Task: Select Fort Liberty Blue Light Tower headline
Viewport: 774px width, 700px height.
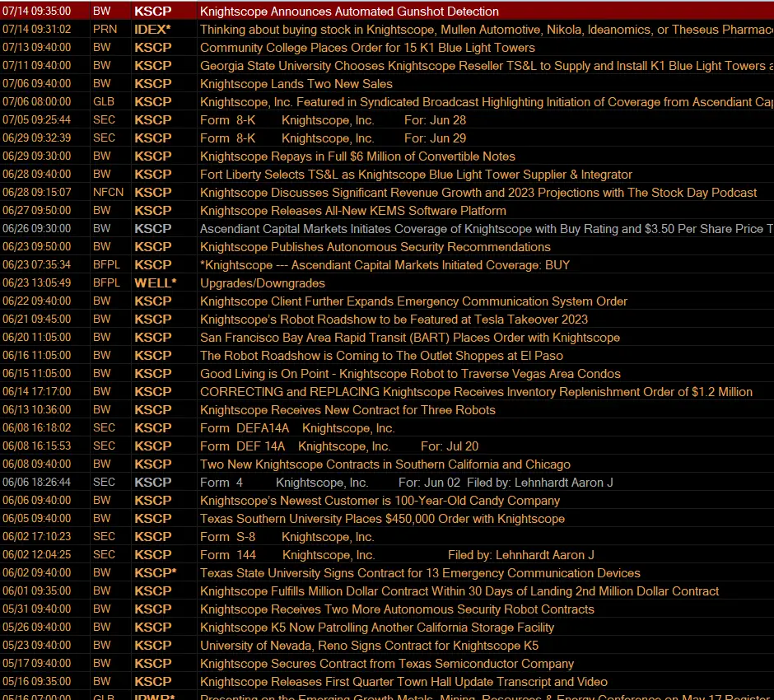Action: point(416,175)
